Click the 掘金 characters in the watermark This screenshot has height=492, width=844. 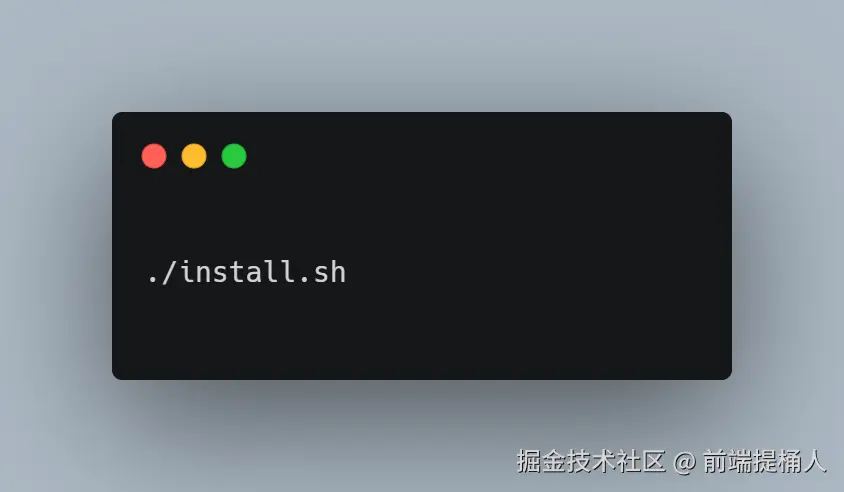[541, 461]
